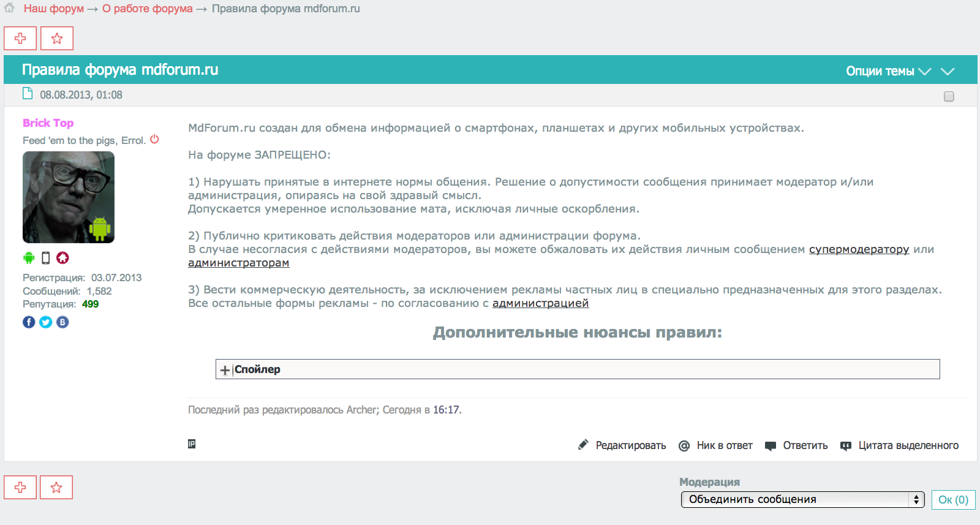The height and width of the screenshot is (525, 980).
Task: Click the green Android badge below avatar
Action: coord(29,258)
